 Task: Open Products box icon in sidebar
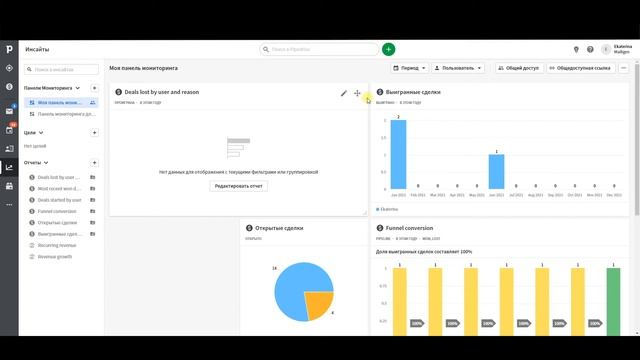click(x=9, y=186)
